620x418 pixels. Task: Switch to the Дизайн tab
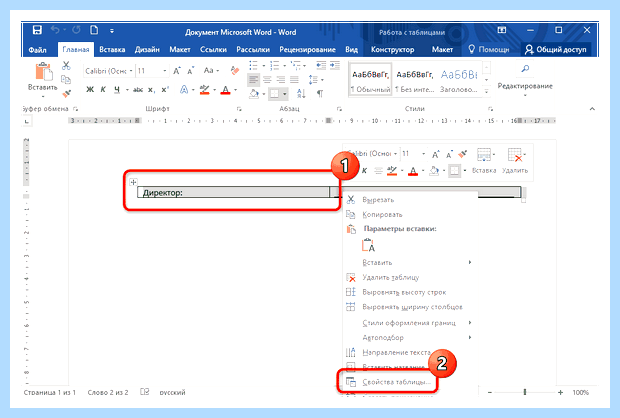(x=147, y=49)
